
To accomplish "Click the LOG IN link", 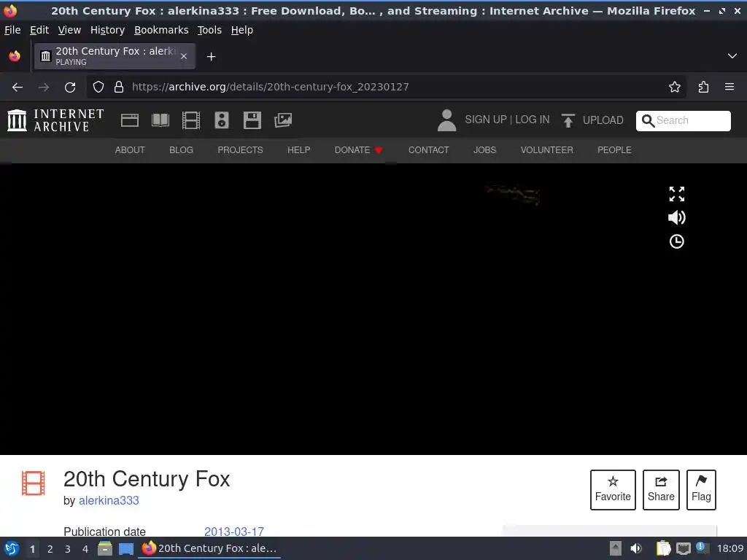I will [x=532, y=120].
